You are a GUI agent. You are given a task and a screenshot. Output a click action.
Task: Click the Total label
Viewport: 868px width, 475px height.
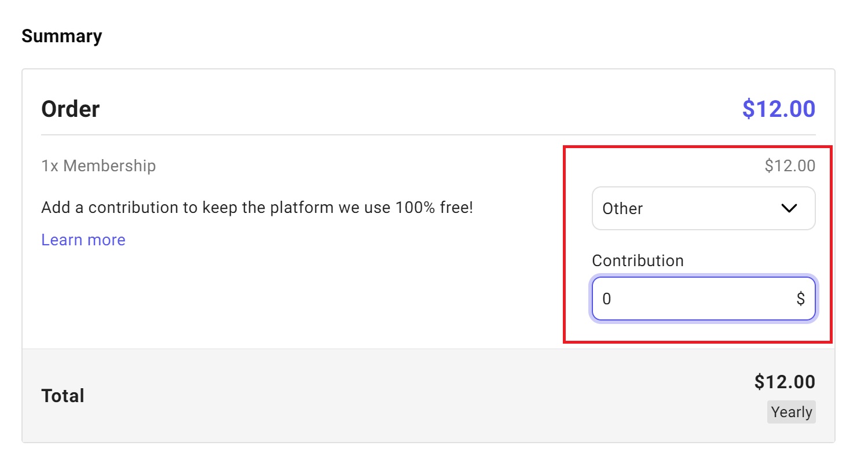pos(63,396)
